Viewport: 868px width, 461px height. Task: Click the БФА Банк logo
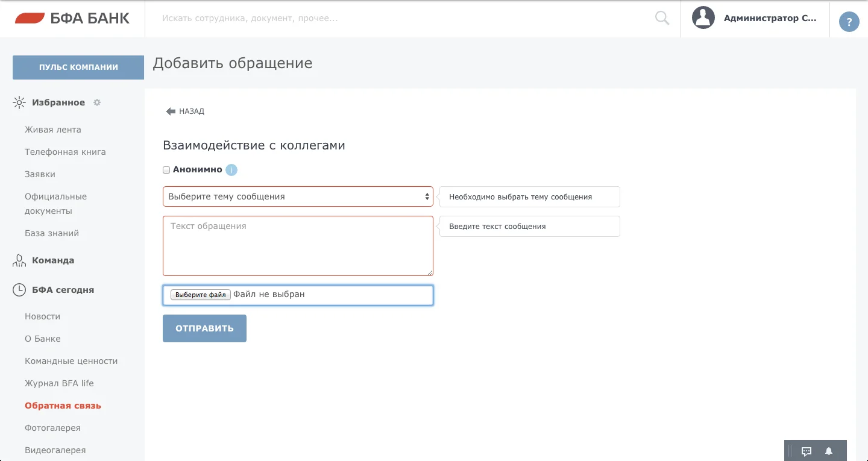(x=72, y=19)
